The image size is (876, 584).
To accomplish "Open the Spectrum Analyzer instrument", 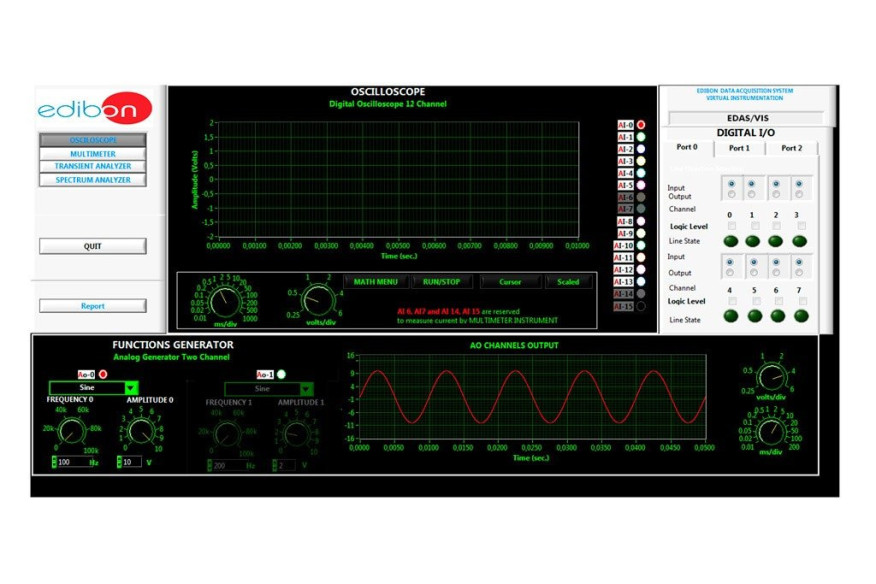I will coord(93,180).
